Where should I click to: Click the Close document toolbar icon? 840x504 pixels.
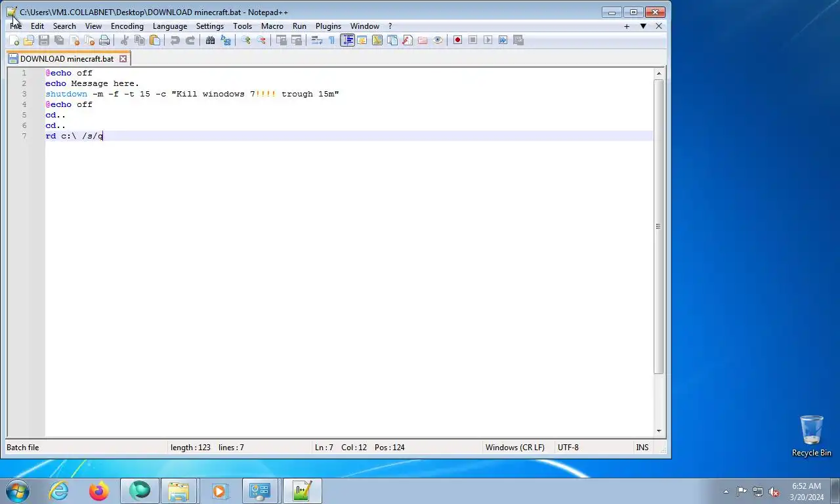tap(74, 40)
